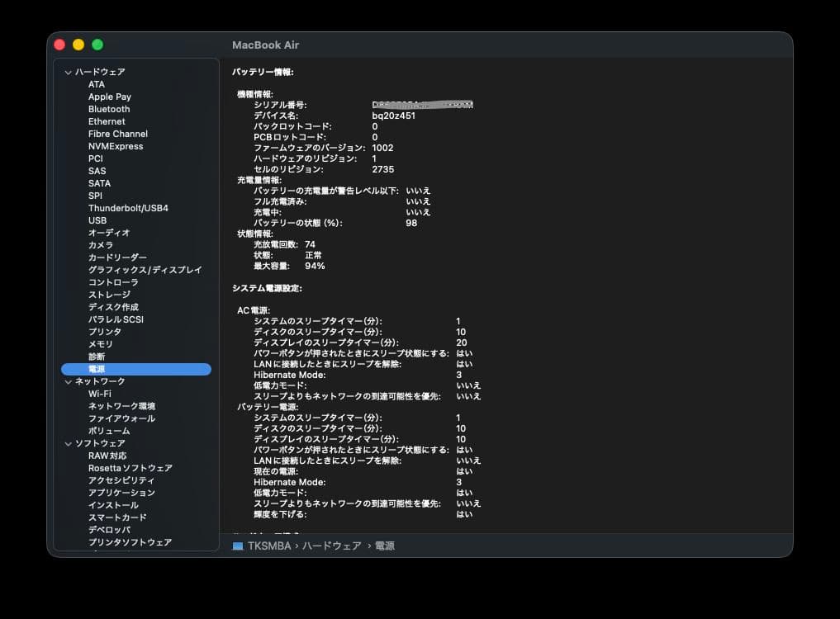Click the laptop icon in the path bar
The height and width of the screenshot is (619, 840).
point(238,546)
